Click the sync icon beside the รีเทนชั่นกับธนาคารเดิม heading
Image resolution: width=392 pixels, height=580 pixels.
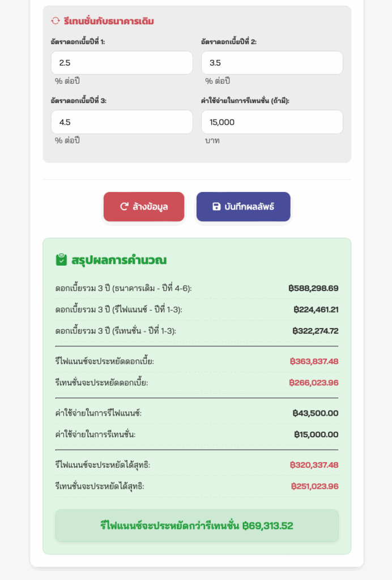[56, 21]
